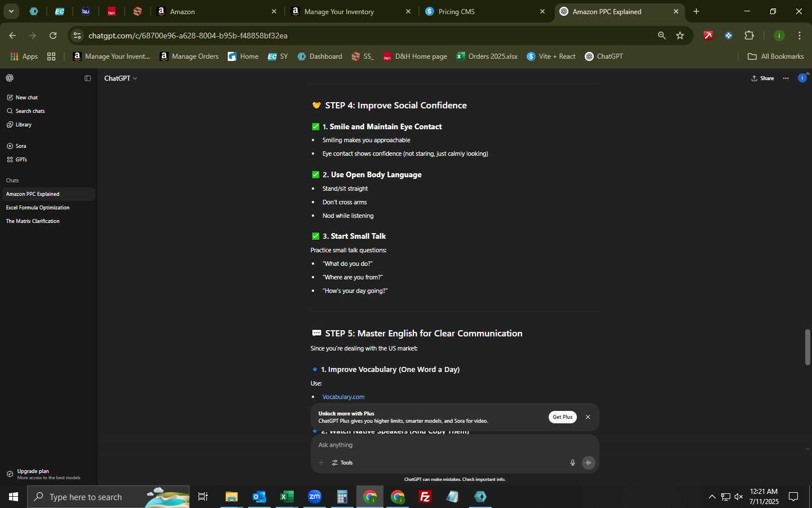This screenshot has width=812, height=508.
Task: Open the Vite + React bookmark
Action: [x=551, y=56]
